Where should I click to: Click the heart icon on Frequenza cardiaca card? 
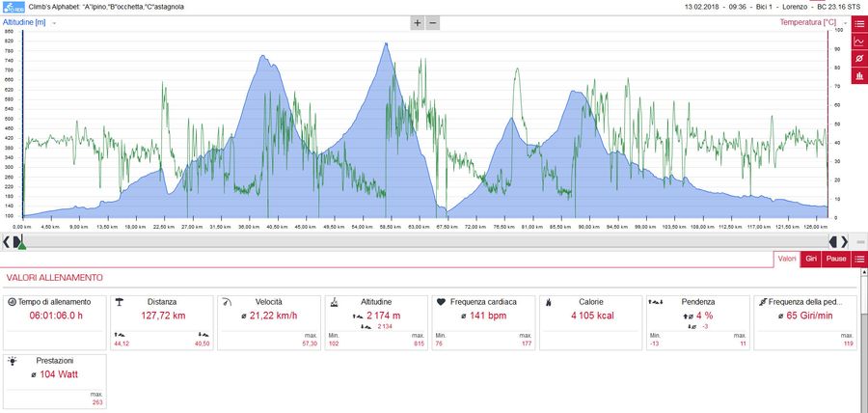[x=441, y=302]
